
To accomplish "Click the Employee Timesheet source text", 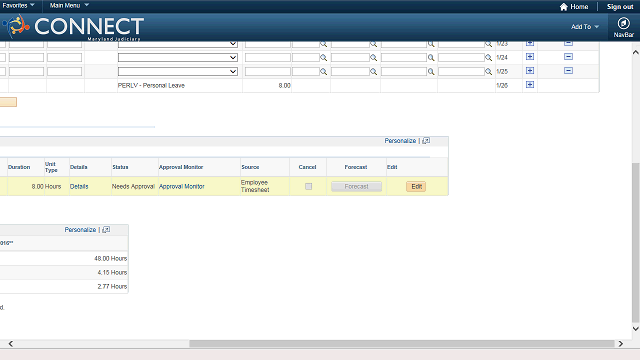I will [255, 186].
